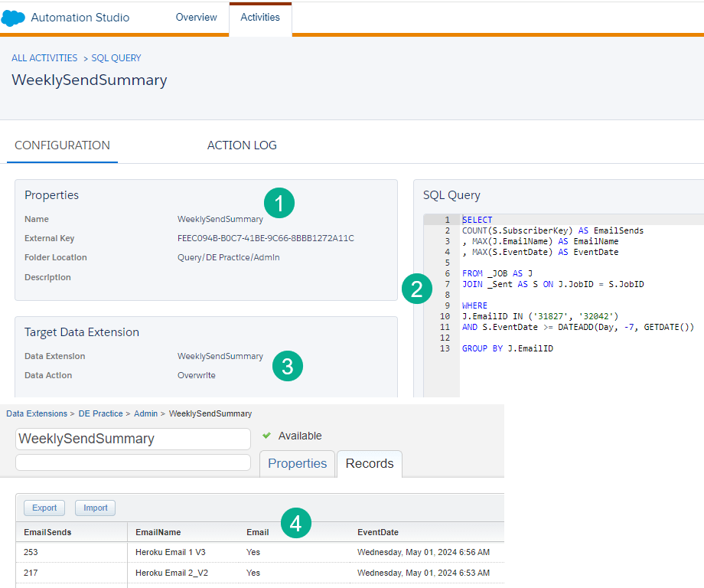Click the SQL Query breadcrumb link

[116, 58]
